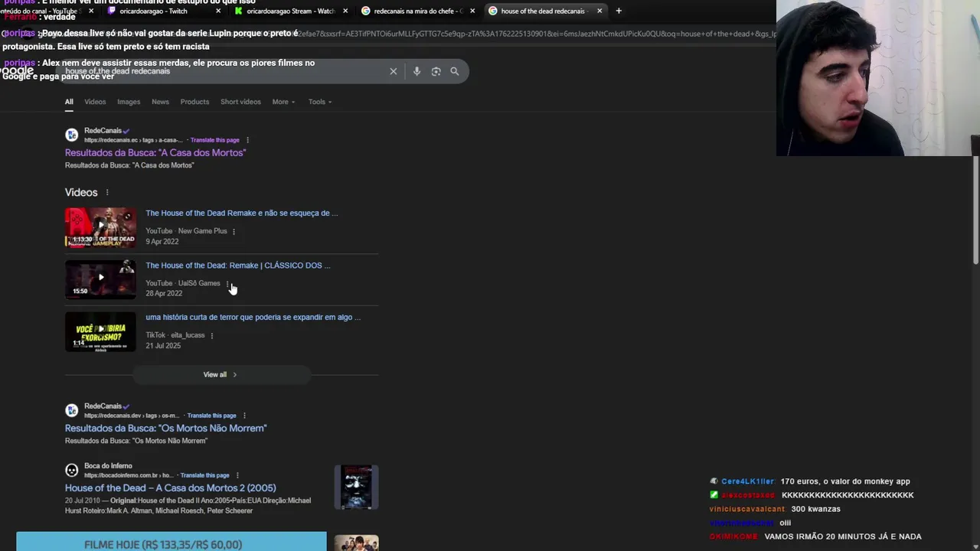Viewport: 980px width, 551px height.
Task: Click the 'Videos' section heading
Action: click(81, 192)
